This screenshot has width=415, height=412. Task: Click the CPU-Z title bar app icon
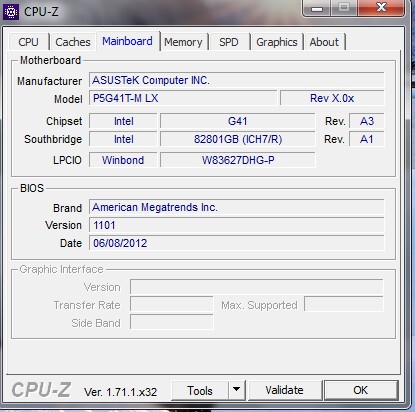[x=11, y=12]
